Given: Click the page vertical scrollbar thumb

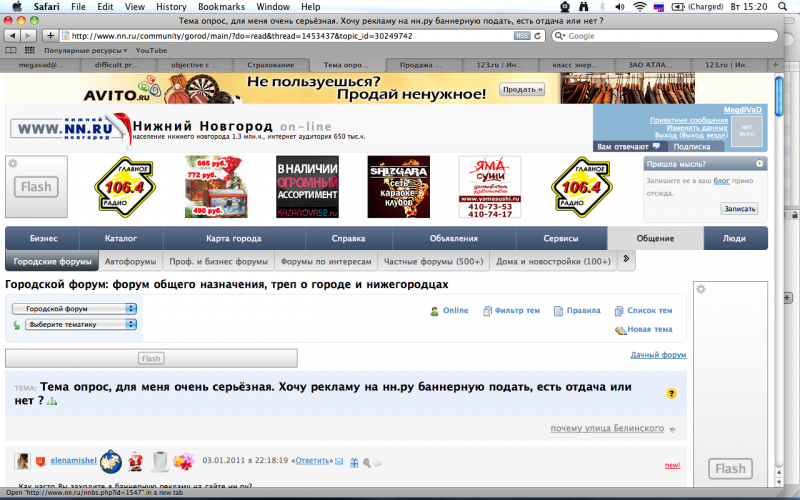Looking at the screenshot, I should pos(779,96).
